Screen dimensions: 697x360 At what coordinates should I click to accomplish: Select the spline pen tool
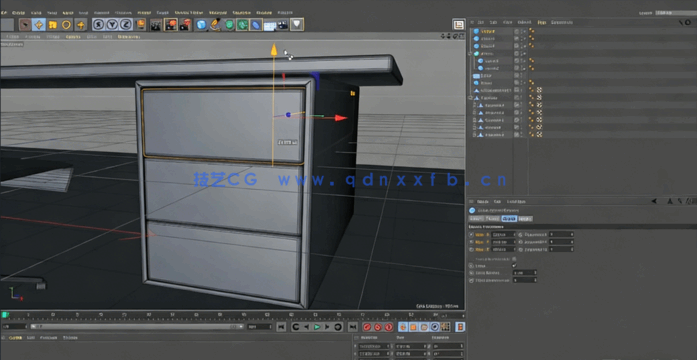pyautogui.click(x=215, y=25)
